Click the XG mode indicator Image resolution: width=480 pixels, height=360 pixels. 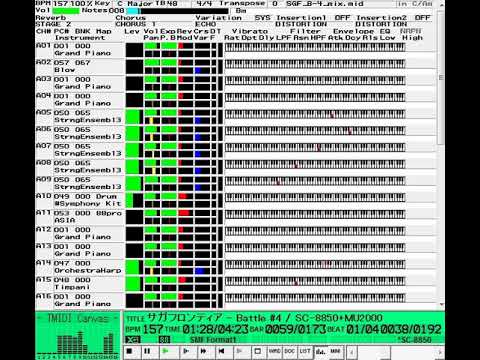tap(133, 340)
